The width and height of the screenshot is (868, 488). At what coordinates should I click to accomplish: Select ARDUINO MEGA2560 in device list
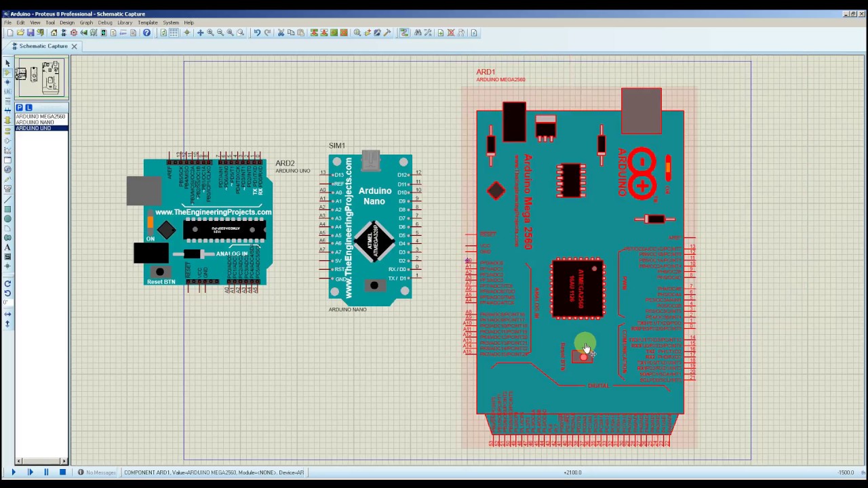[x=41, y=117]
